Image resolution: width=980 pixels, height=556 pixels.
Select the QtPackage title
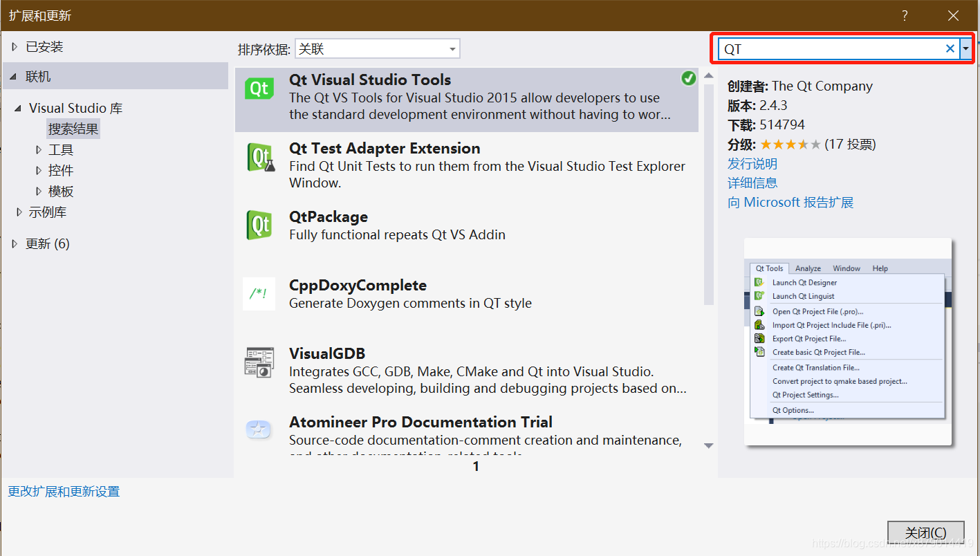329,217
